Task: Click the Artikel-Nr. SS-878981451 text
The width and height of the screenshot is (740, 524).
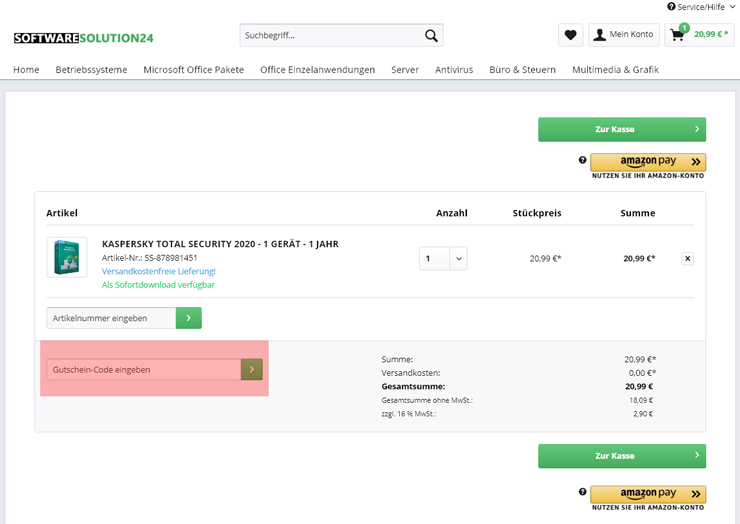Action: click(x=150, y=258)
